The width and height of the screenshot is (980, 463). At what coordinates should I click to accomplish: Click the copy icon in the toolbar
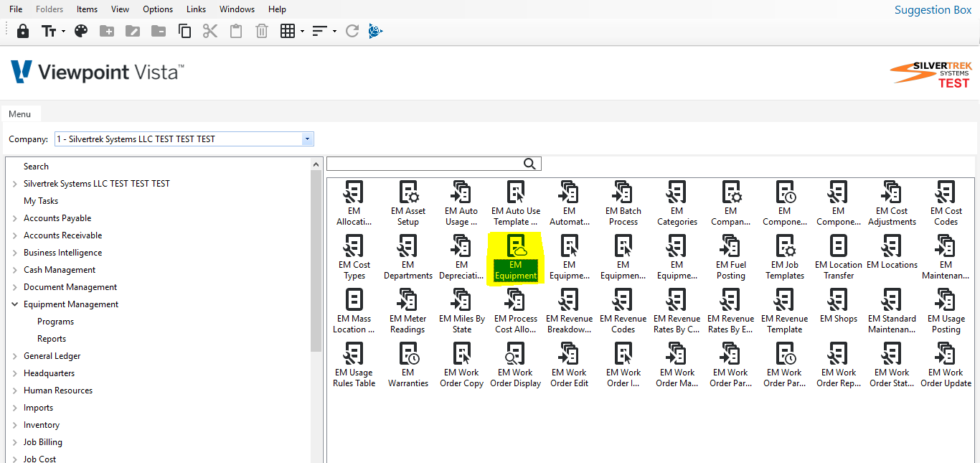coord(184,31)
